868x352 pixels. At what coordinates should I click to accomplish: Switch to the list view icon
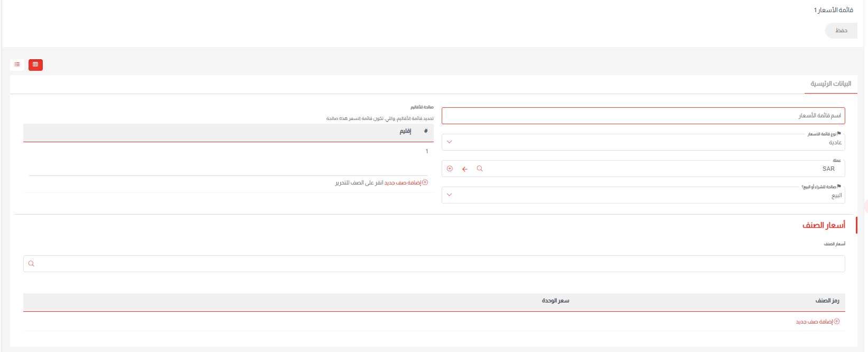tap(16, 64)
